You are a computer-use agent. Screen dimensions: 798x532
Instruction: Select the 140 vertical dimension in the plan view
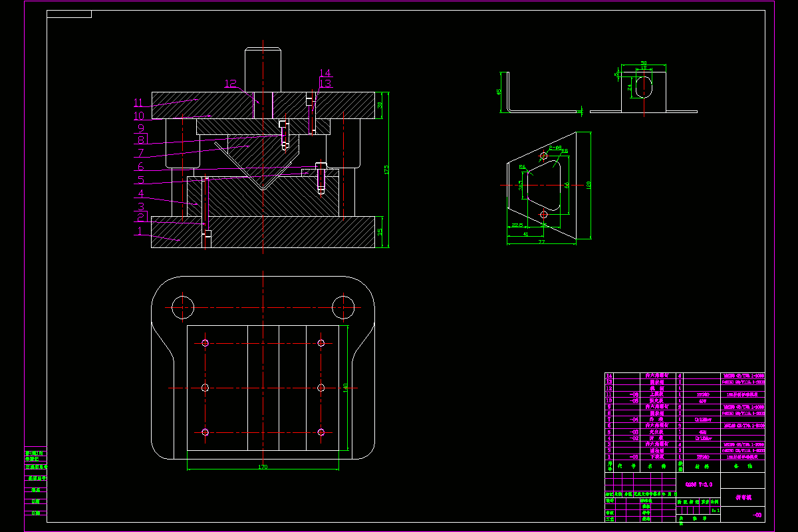tap(345, 388)
